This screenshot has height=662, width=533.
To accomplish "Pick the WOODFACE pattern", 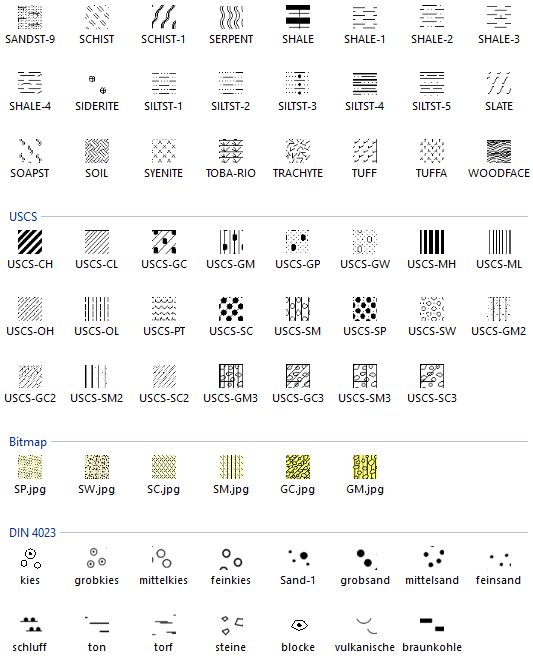I will click(x=499, y=151).
